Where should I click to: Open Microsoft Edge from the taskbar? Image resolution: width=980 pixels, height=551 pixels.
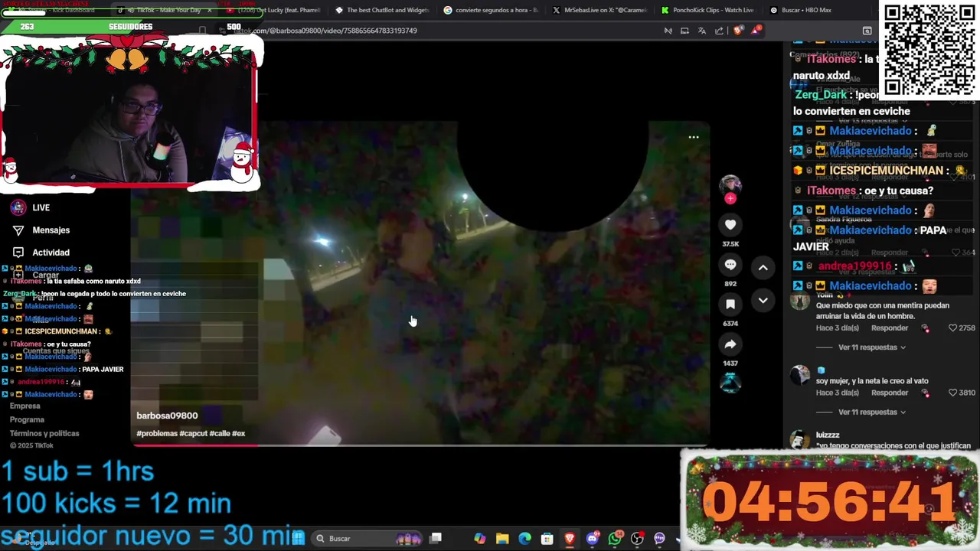click(x=524, y=538)
